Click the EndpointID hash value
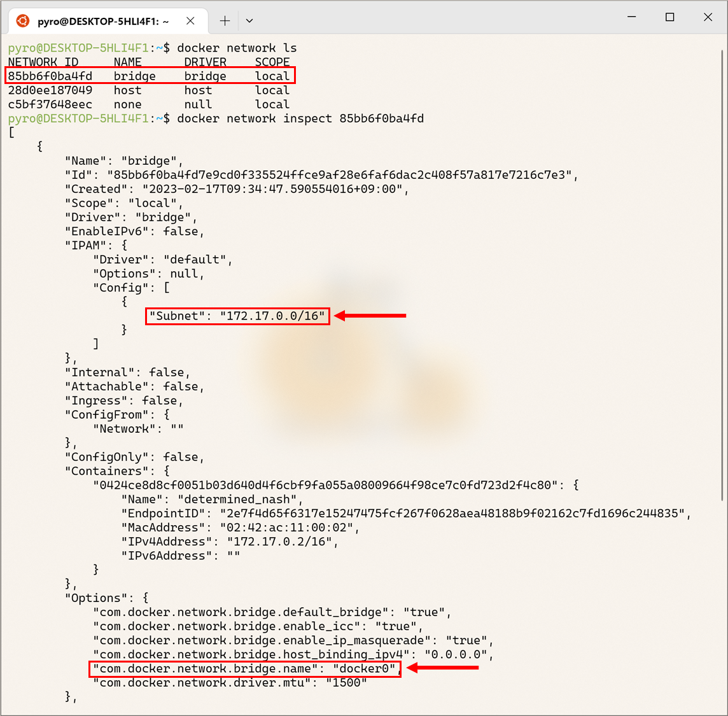 tap(452, 513)
